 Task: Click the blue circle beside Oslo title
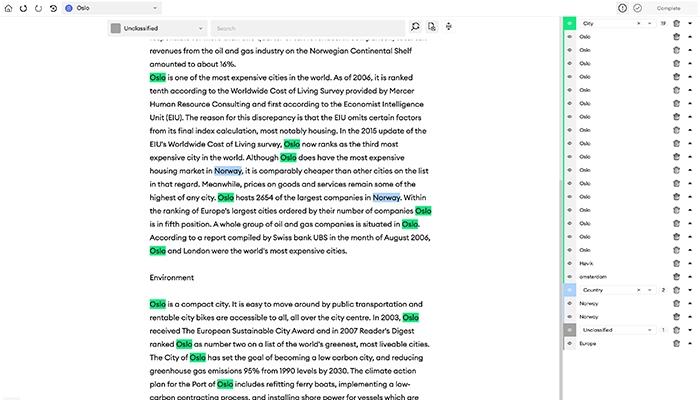pyautogui.click(x=69, y=8)
